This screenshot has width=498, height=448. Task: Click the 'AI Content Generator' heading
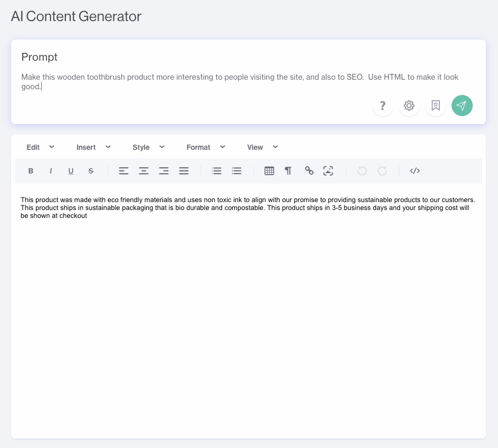tap(76, 16)
